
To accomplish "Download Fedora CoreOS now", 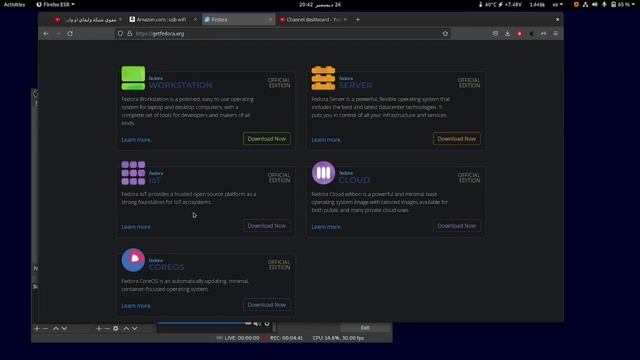I will tap(267, 305).
